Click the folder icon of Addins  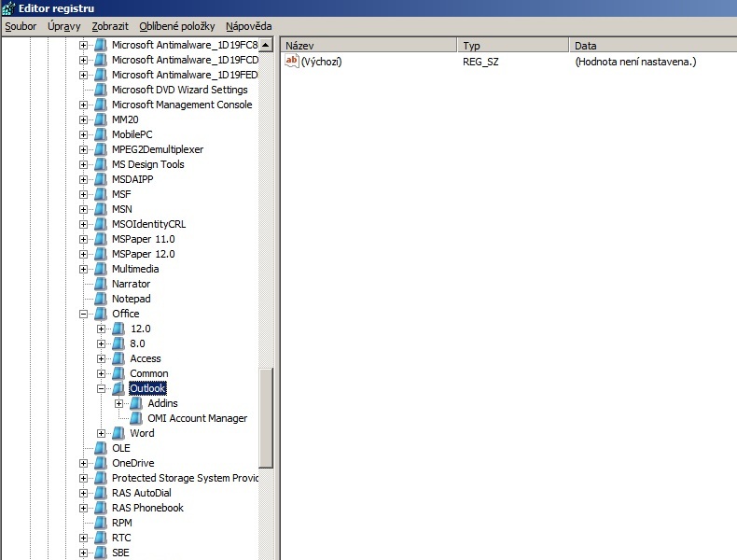coord(136,403)
